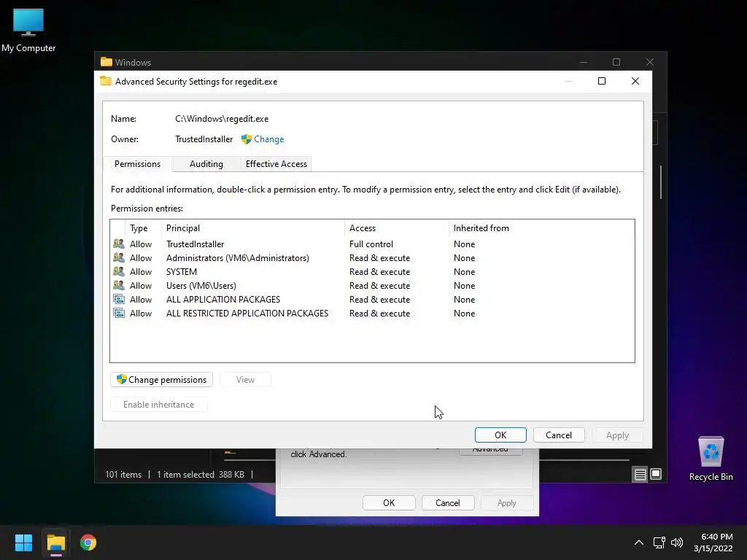Click the icon of ALL RESTRICTED APPLICATION PACKAGES
The width and height of the screenshot is (747, 560).
pyautogui.click(x=119, y=313)
